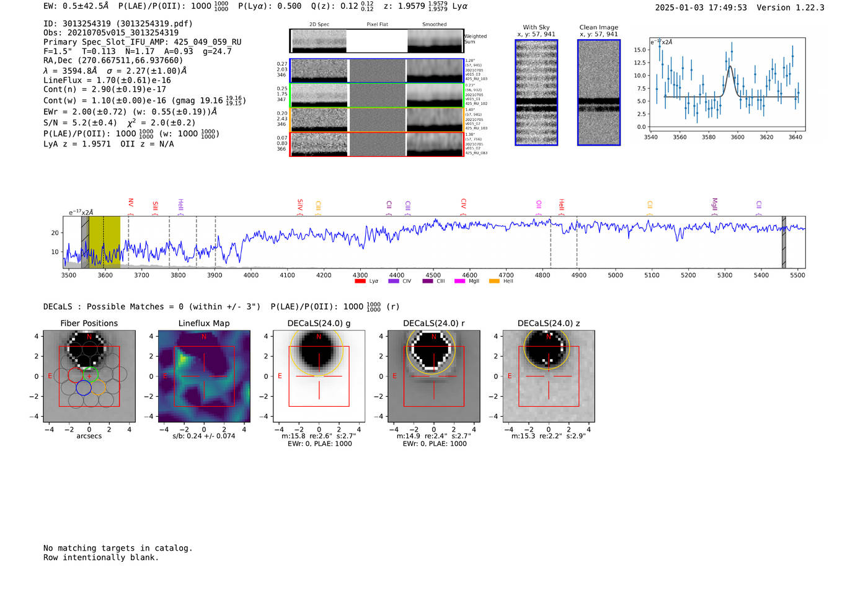Image resolution: width=868 pixels, height=591 pixels.
Task: Click the 'Q(z): 0.12' header value
Action: [335, 6]
